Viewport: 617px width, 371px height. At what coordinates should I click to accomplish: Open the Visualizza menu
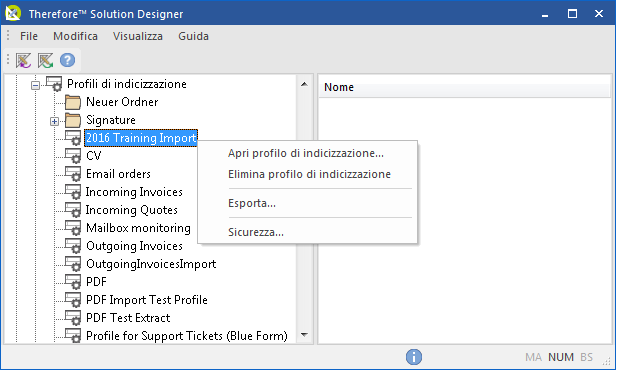[x=138, y=36]
